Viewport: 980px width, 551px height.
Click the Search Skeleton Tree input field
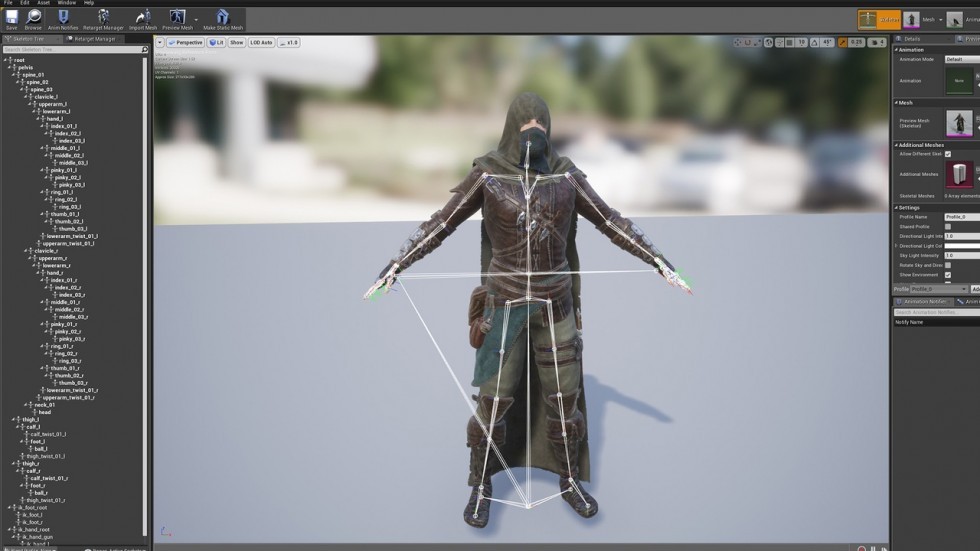(72, 49)
